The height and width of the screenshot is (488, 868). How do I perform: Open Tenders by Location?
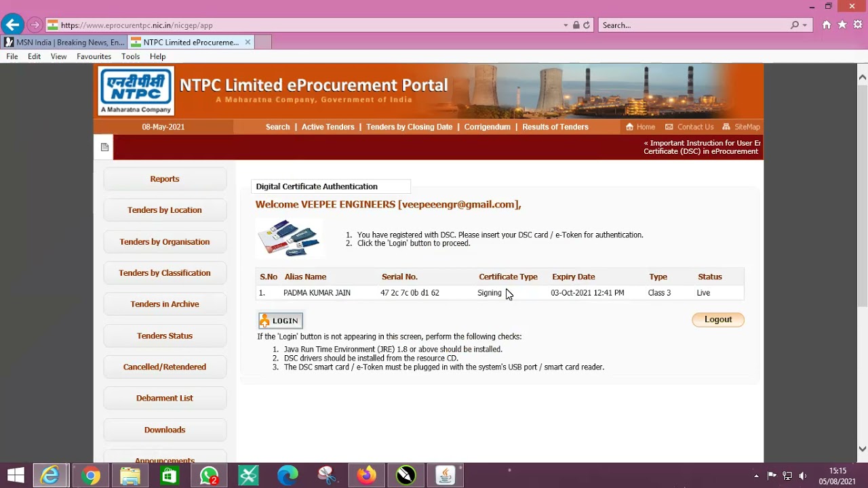pyautogui.click(x=165, y=210)
